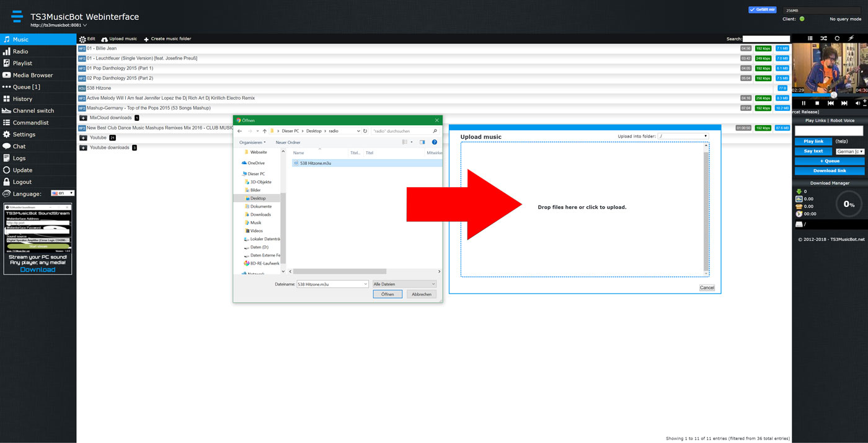Open the Radio section in sidebar
The height and width of the screenshot is (443, 868).
[x=20, y=51]
